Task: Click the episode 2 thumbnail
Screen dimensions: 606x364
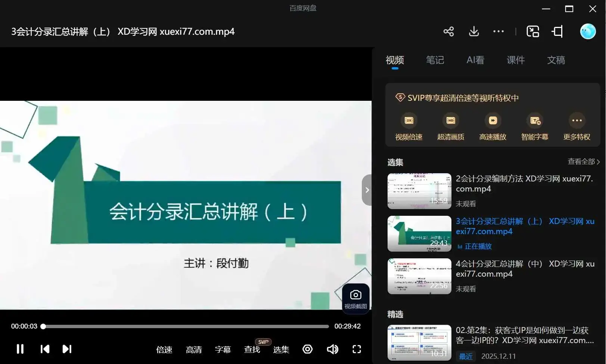Action: 419,191
